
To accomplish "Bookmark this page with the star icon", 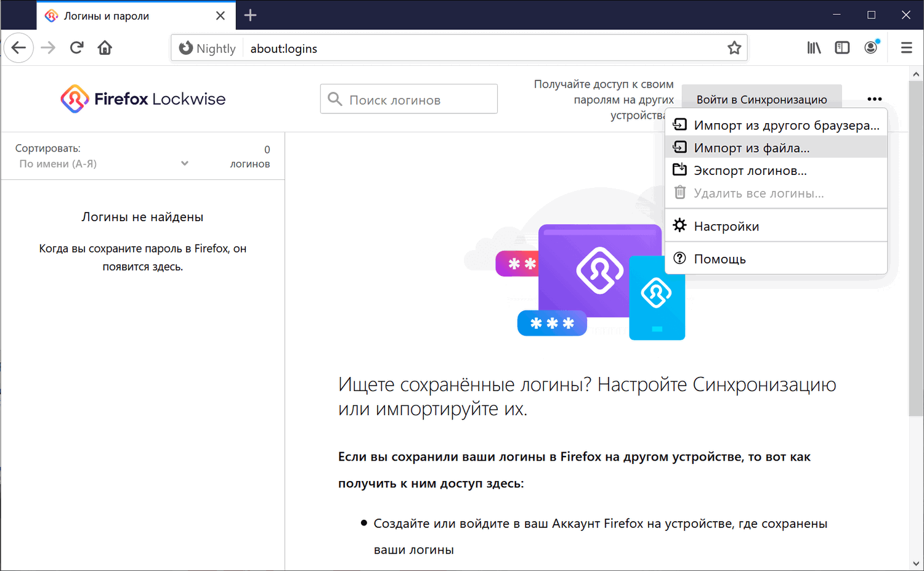I will [734, 48].
